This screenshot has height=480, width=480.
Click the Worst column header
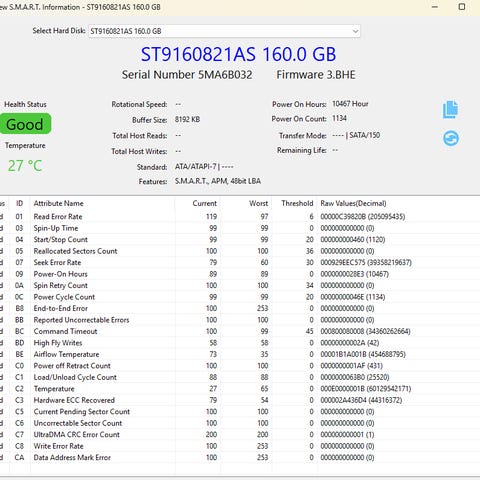pyautogui.click(x=258, y=203)
